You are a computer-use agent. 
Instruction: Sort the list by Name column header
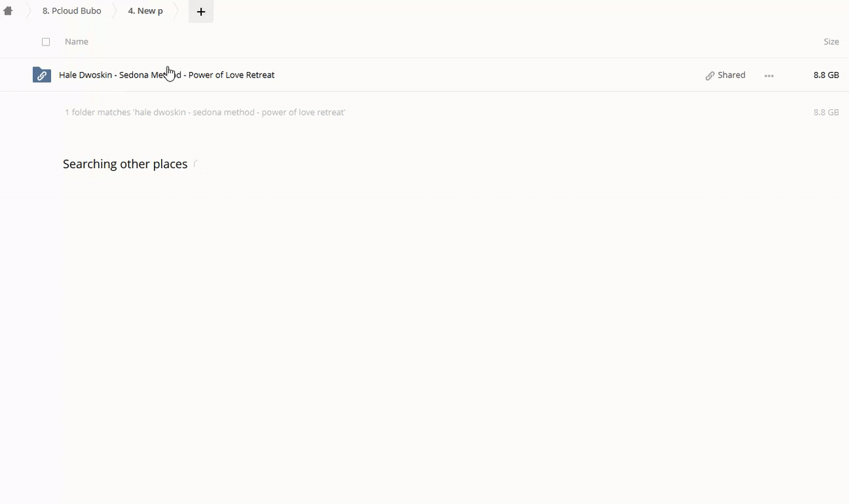click(76, 42)
